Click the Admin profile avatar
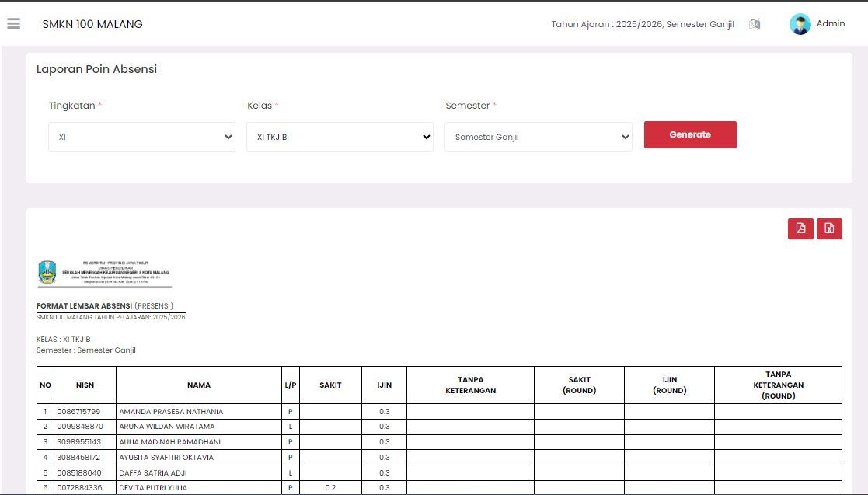Viewport: 868px width, 495px height. coord(800,24)
